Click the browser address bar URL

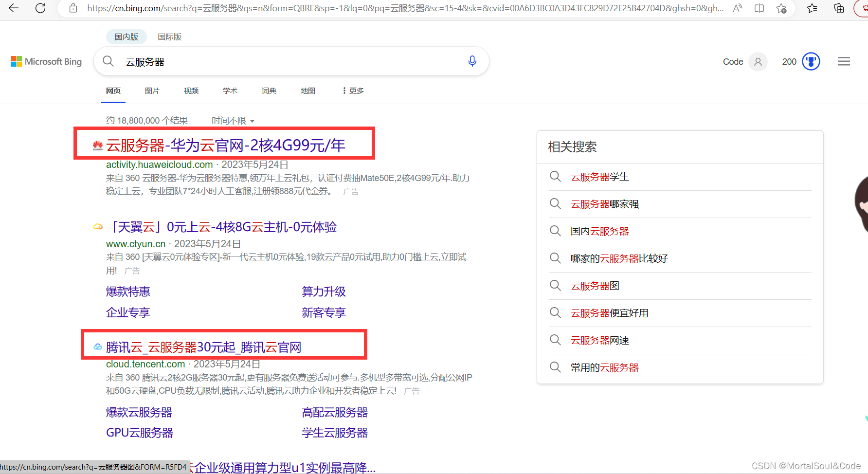[405, 8]
